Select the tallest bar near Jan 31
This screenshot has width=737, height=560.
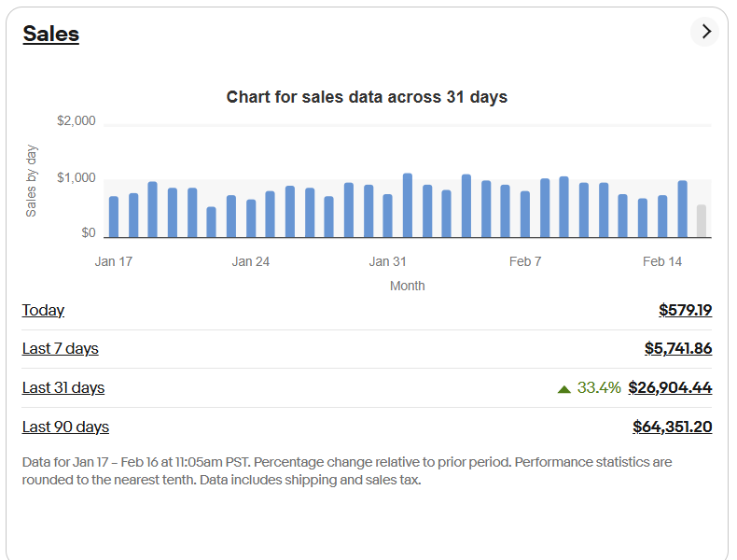pos(408,205)
